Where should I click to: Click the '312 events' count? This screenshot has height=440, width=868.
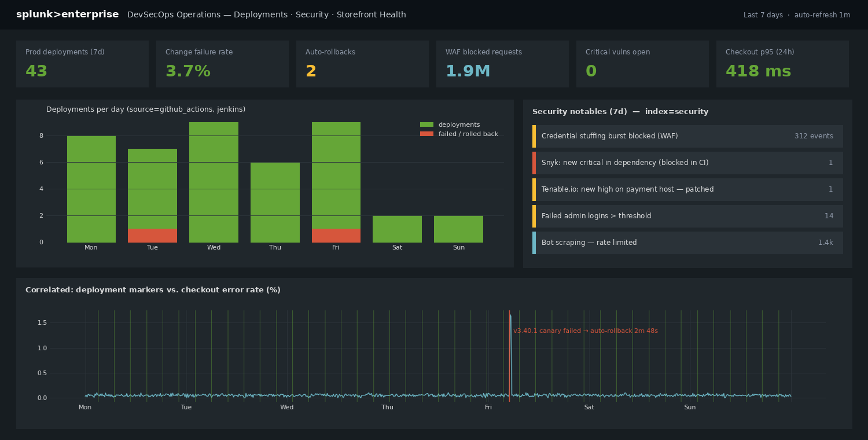(814, 136)
